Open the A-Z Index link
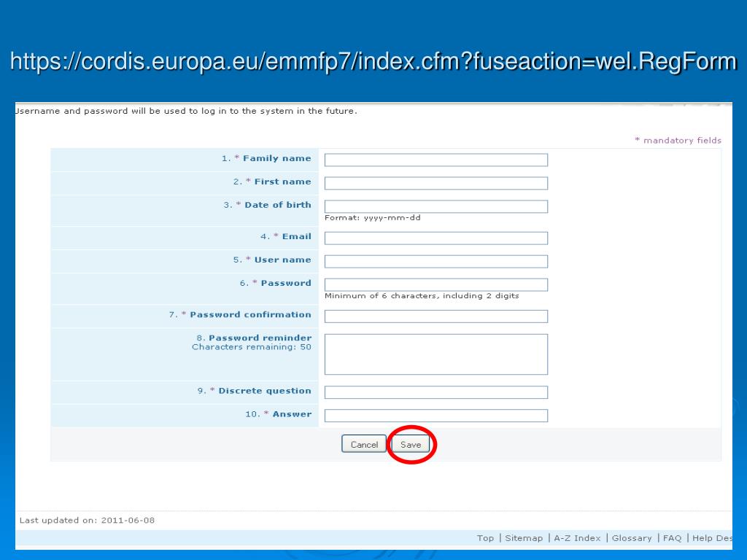747x560 pixels. click(577, 538)
